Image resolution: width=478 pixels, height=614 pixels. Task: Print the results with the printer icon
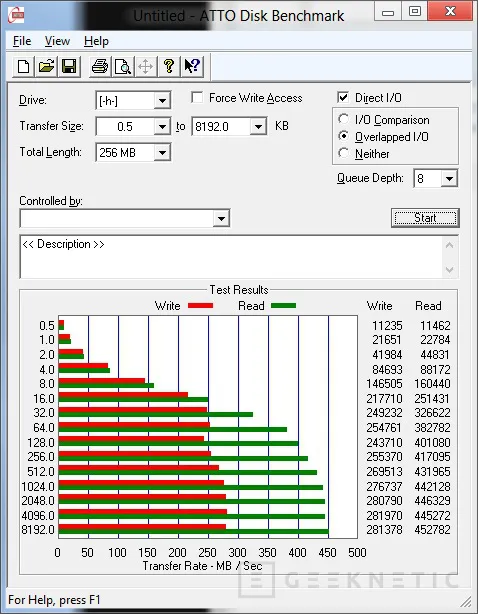100,66
